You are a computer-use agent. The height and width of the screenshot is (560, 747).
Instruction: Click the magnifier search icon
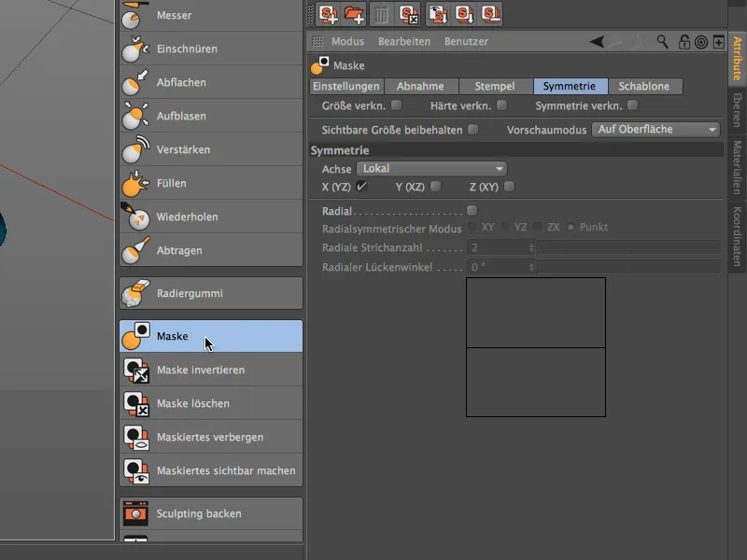(x=662, y=42)
